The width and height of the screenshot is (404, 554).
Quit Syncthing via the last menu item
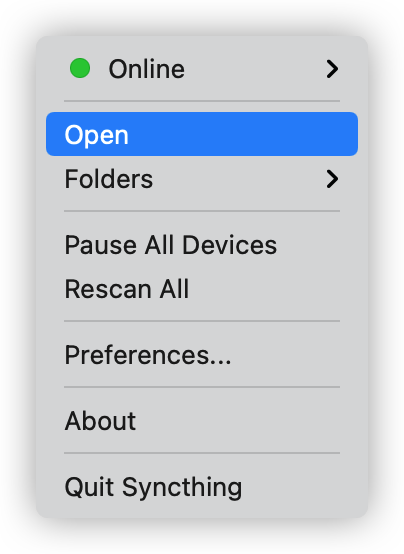[x=202, y=487]
